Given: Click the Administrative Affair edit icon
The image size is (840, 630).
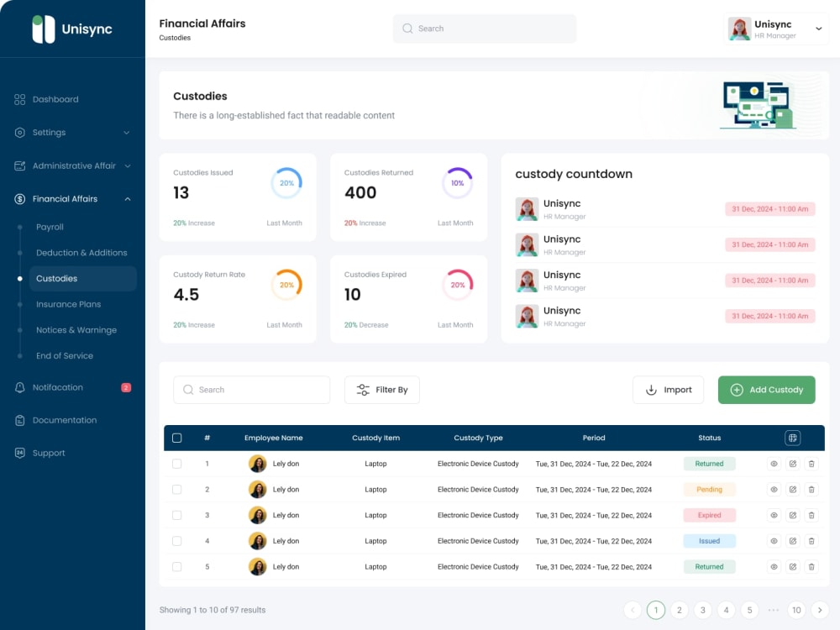Looking at the screenshot, I should pyautogui.click(x=20, y=166).
